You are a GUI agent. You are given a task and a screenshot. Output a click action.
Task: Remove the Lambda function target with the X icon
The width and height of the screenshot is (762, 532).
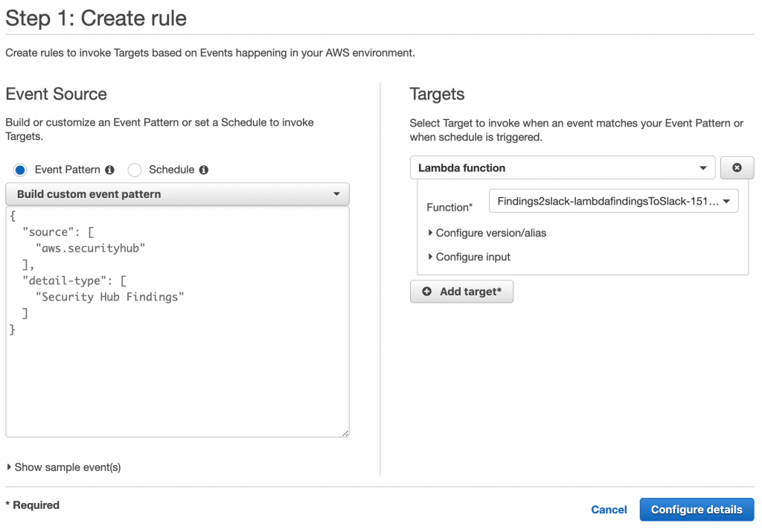[737, 167]
